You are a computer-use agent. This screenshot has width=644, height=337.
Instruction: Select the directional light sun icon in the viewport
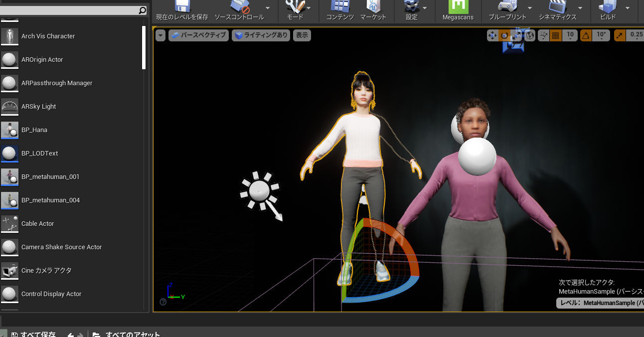(x=259, y=191)
